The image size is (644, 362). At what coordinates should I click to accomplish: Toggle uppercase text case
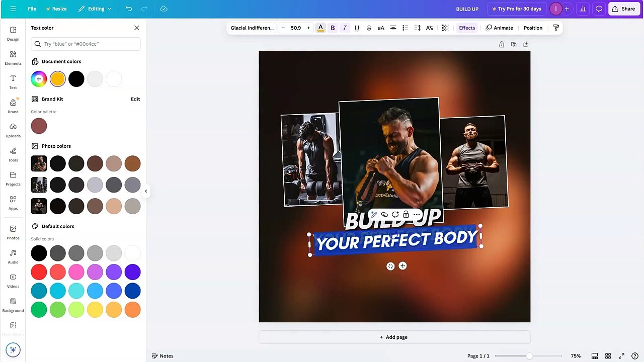[381, 28]
